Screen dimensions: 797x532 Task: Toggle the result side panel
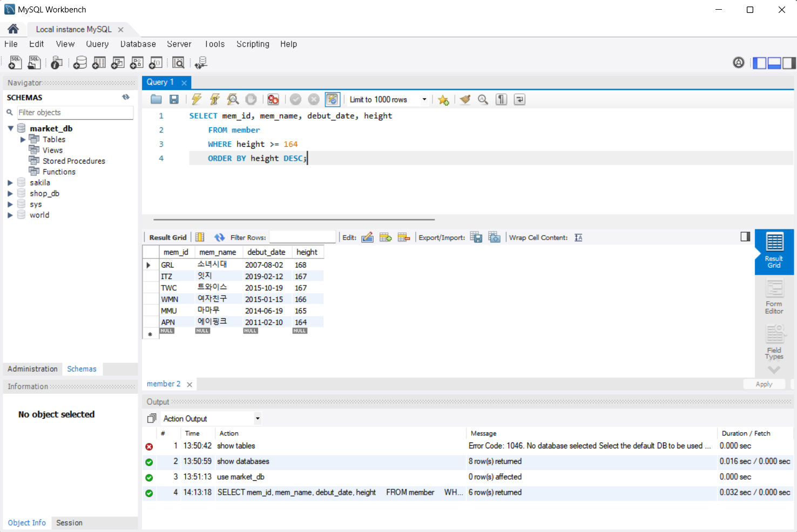tap(745, 236)
